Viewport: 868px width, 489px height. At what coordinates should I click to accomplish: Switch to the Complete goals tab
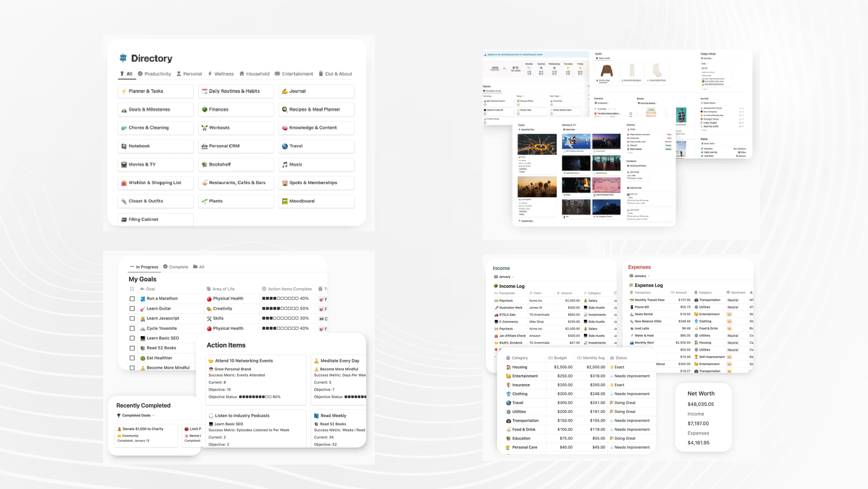175,267
